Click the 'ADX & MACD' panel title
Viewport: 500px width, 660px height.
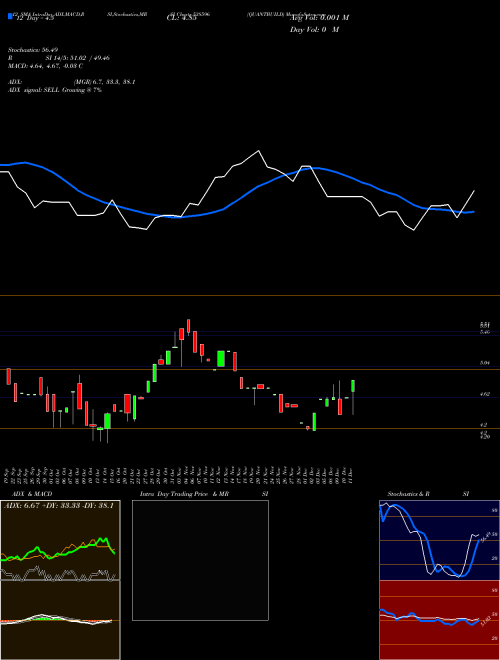pyautogui.click(x=32, y=494)
